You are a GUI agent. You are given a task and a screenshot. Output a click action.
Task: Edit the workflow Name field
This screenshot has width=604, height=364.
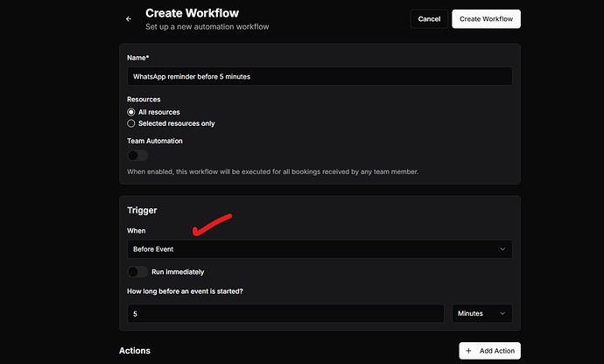[x=320, y=76]
